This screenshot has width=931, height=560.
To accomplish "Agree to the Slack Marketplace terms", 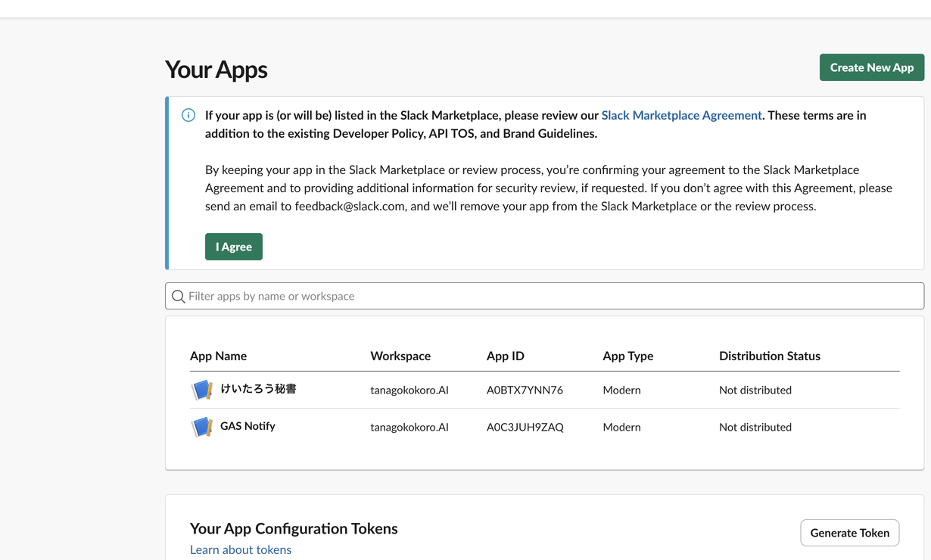I will pyautogui.click(x=234, y=247).
